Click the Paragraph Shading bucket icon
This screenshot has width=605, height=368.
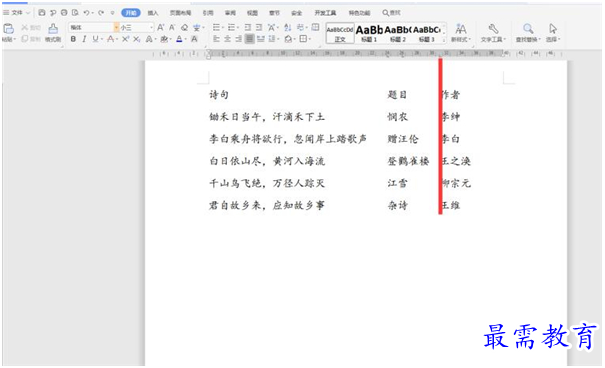tap(289, 39)
